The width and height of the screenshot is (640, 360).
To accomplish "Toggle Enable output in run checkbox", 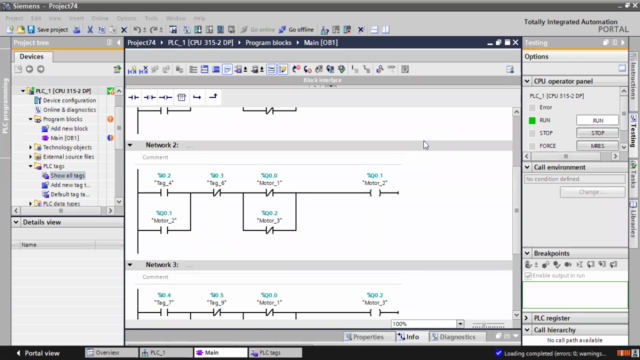I will tap(528, 276).
